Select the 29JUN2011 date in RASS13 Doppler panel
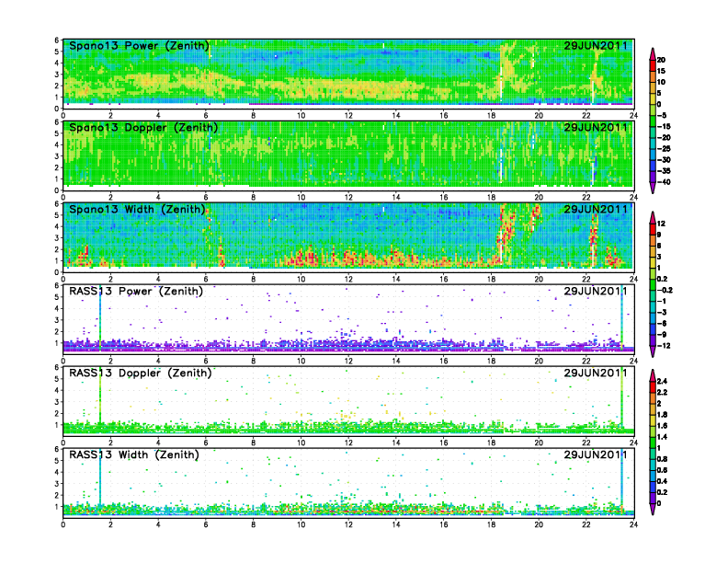The width and height of the screenshot is (728, 563). (596, 373)
